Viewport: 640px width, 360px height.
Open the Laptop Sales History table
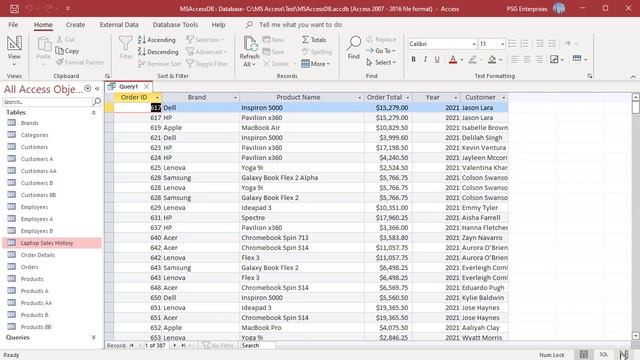pos(47,243)
